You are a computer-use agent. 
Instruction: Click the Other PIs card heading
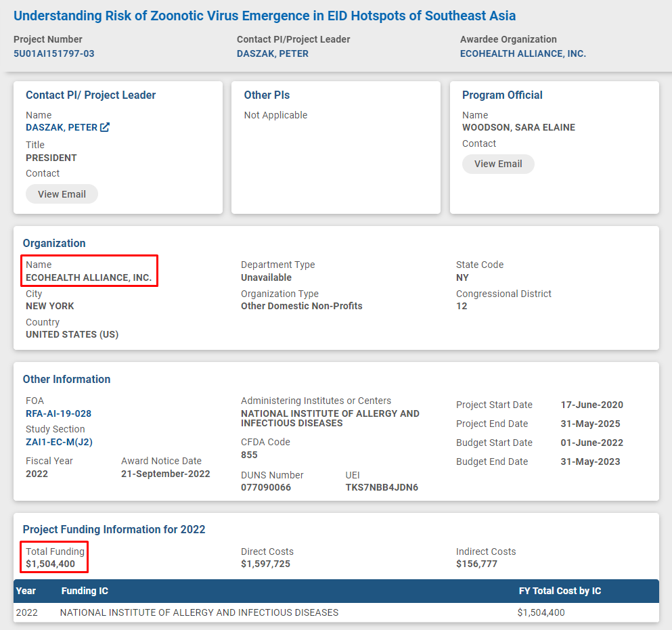[267, 95]
